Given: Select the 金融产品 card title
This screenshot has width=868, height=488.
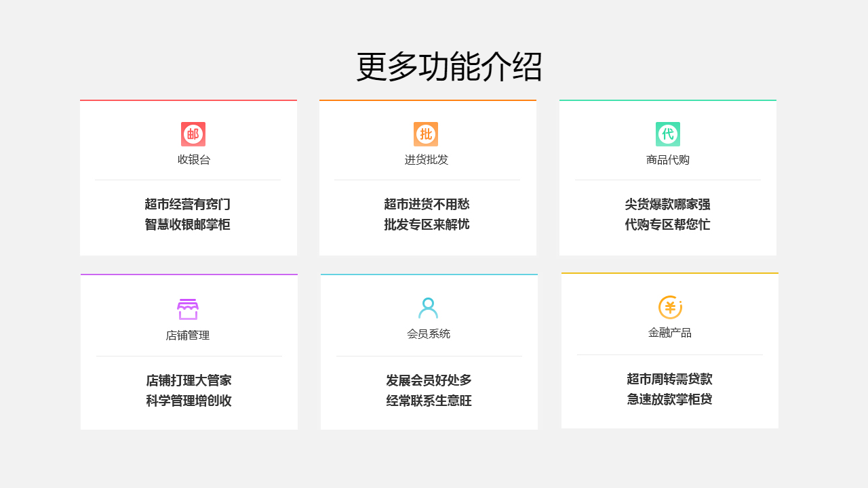Looking at the screenshot, I should [x=669, y=333].
